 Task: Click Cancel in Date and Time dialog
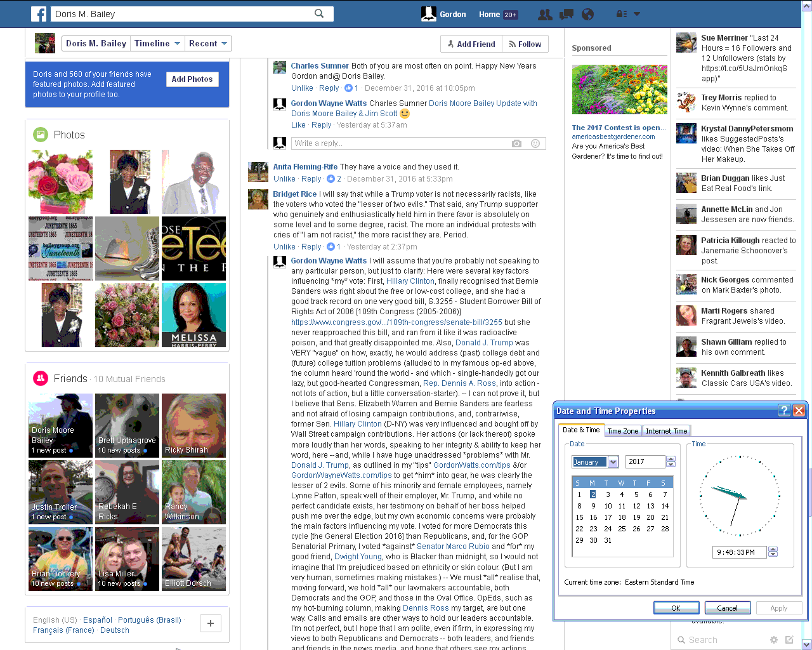pos(727,607)
